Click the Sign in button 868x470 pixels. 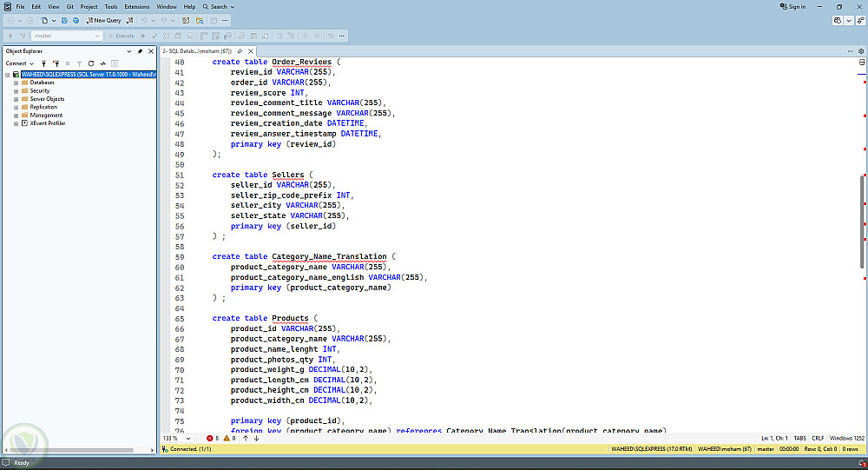792,6
